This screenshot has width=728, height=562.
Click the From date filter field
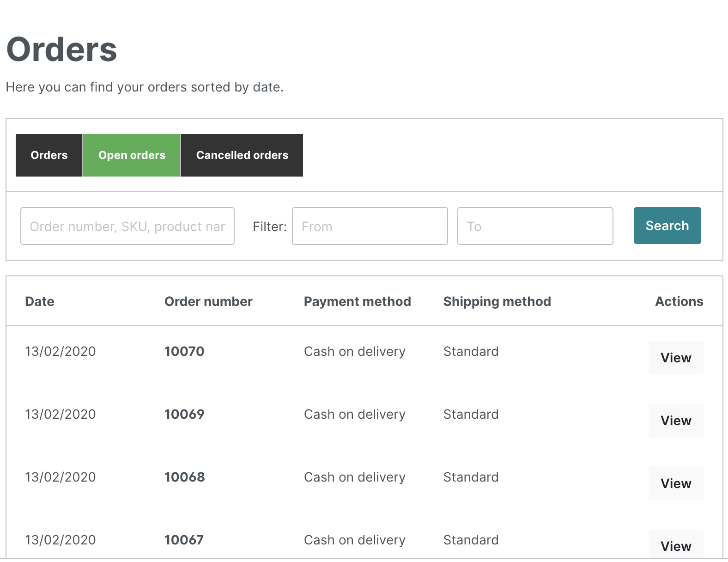click(x=370, y=226)
